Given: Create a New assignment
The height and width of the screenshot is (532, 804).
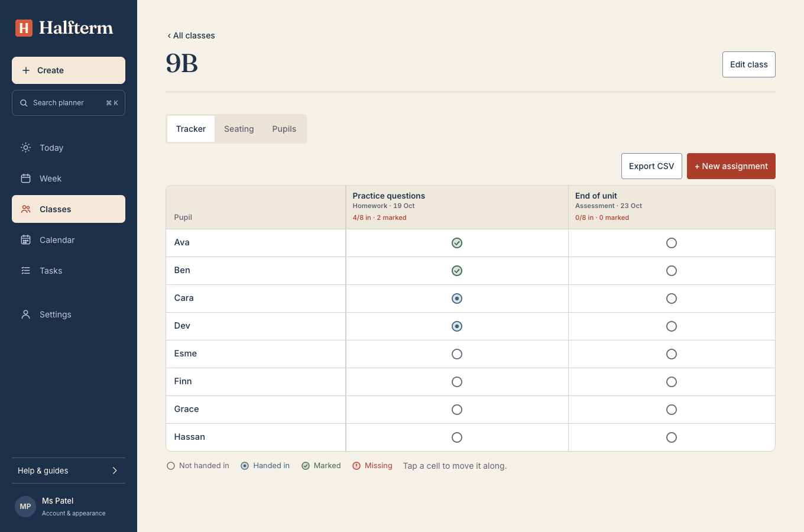Looking at the screenshot, I should coord(731,166).
